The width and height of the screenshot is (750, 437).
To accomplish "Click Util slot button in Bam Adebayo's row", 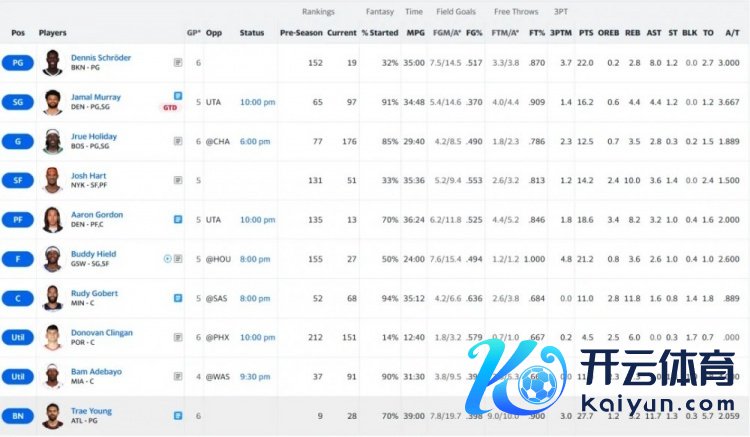I will point(18,377).
